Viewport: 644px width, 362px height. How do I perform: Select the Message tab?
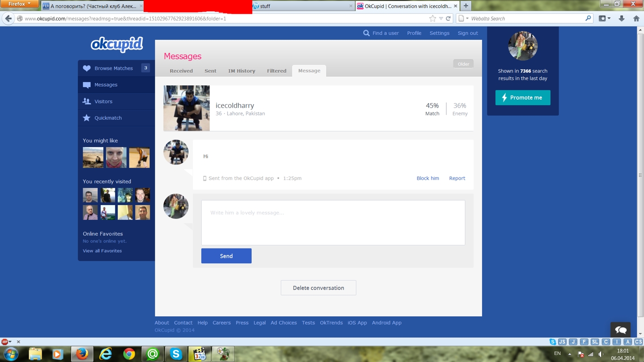(x=309, y=71)
